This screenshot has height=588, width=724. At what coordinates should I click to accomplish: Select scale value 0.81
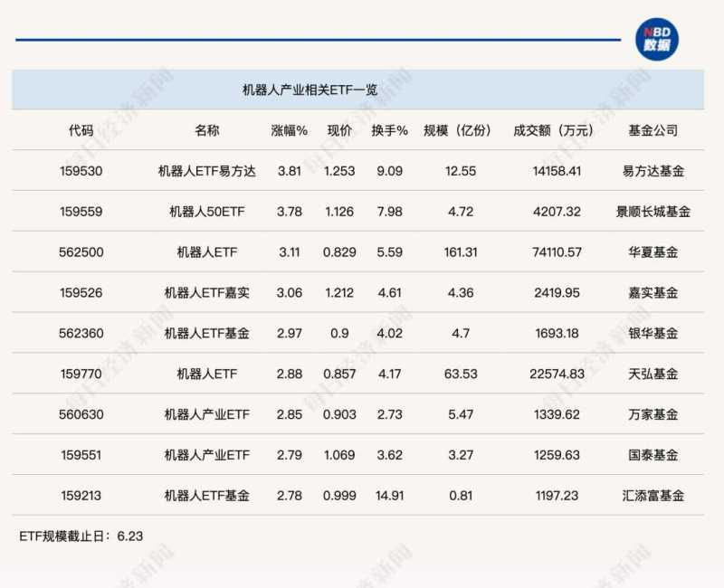(x=461, y=496)
